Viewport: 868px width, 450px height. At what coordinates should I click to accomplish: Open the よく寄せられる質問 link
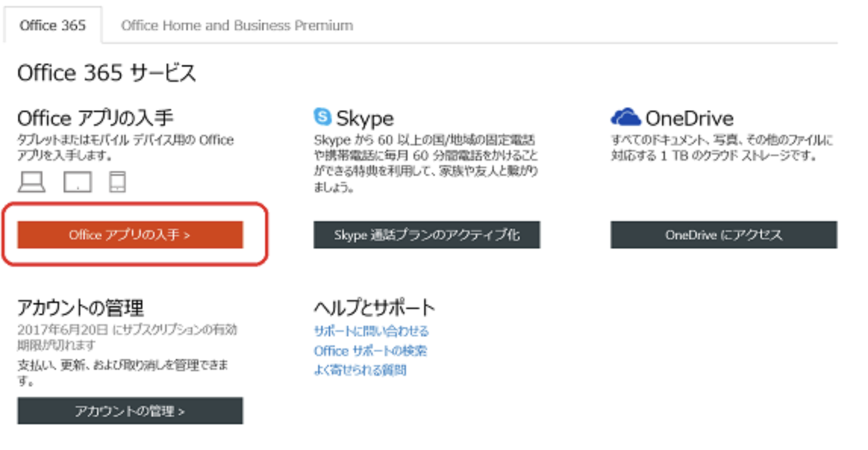tap(360, 370)
